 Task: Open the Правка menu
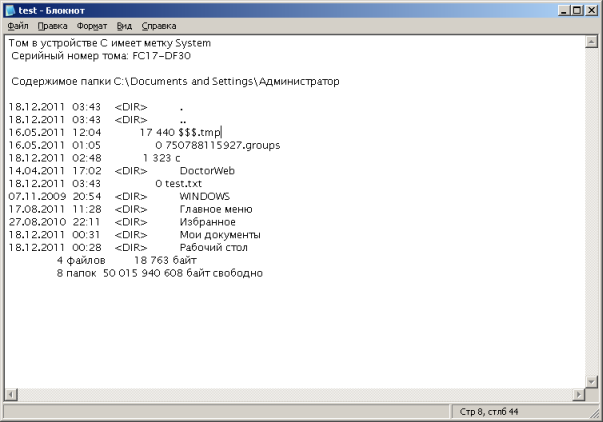52,26
